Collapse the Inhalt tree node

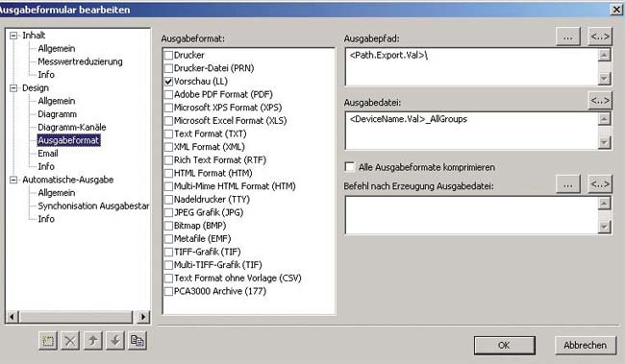click(x=13, y=36)
